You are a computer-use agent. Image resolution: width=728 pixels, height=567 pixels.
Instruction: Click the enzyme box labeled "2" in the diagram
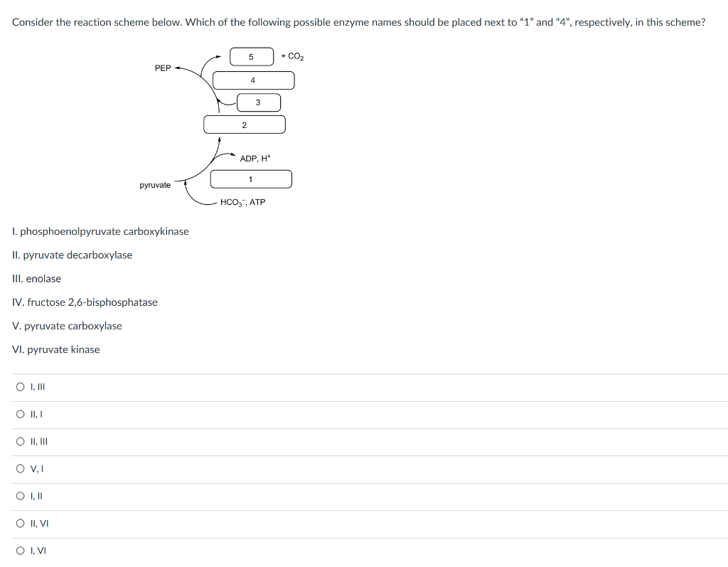point(245,124)
